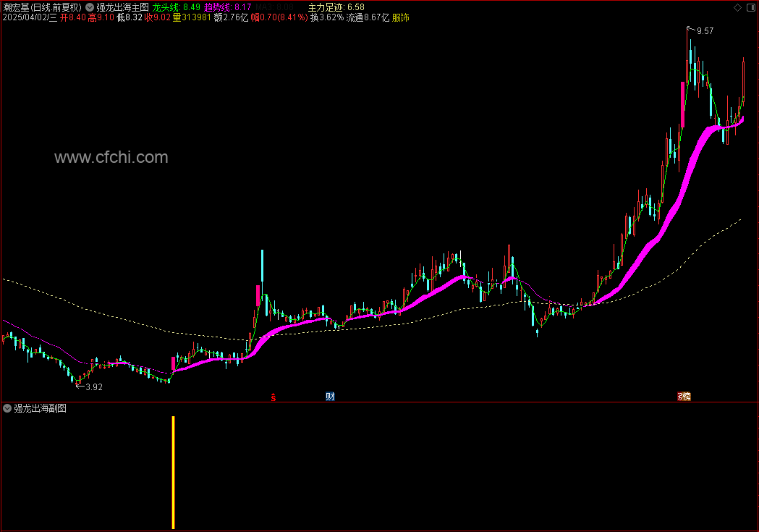Click the 强龙出海主图 indicator name

(x=122, y=7)
